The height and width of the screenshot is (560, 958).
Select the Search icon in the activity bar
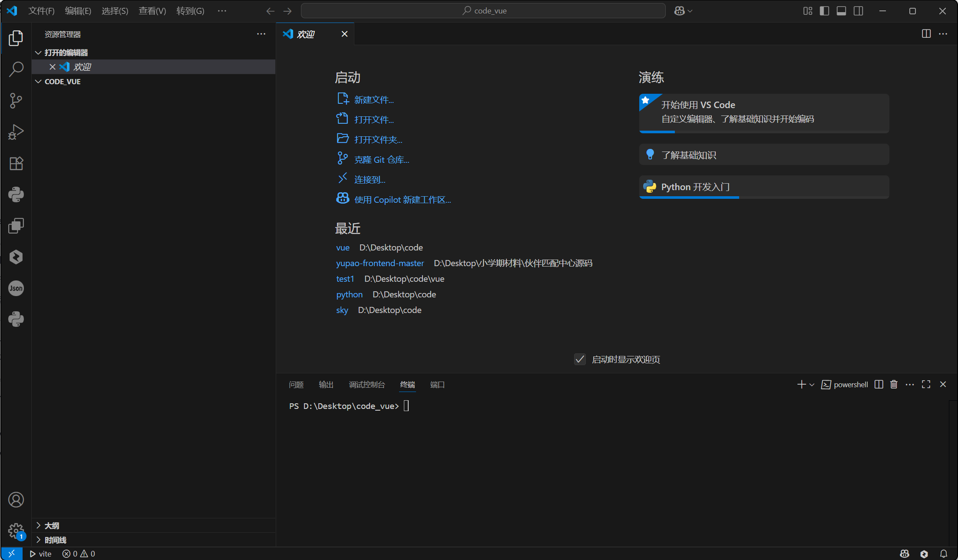(x=16, y=69)
